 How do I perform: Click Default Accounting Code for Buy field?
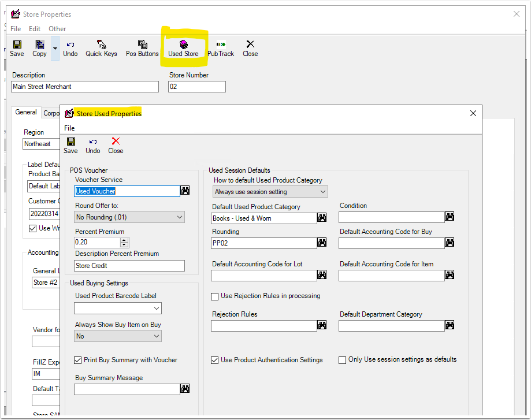pos(392,243)
